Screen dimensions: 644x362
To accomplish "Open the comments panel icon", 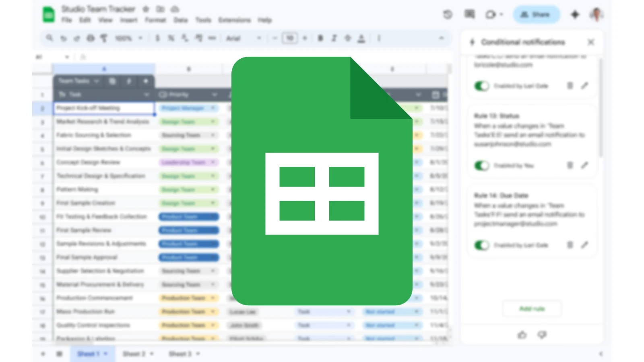I will [469, 14].
